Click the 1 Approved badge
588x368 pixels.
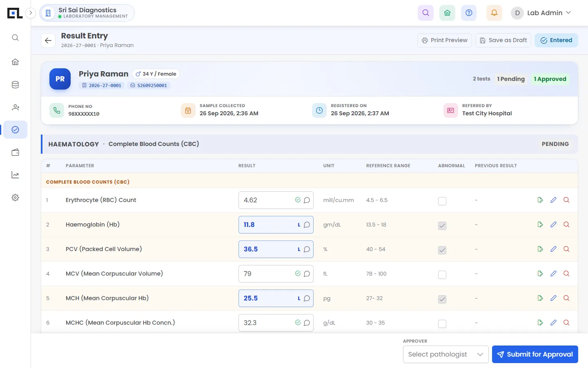tap(550, 79)
